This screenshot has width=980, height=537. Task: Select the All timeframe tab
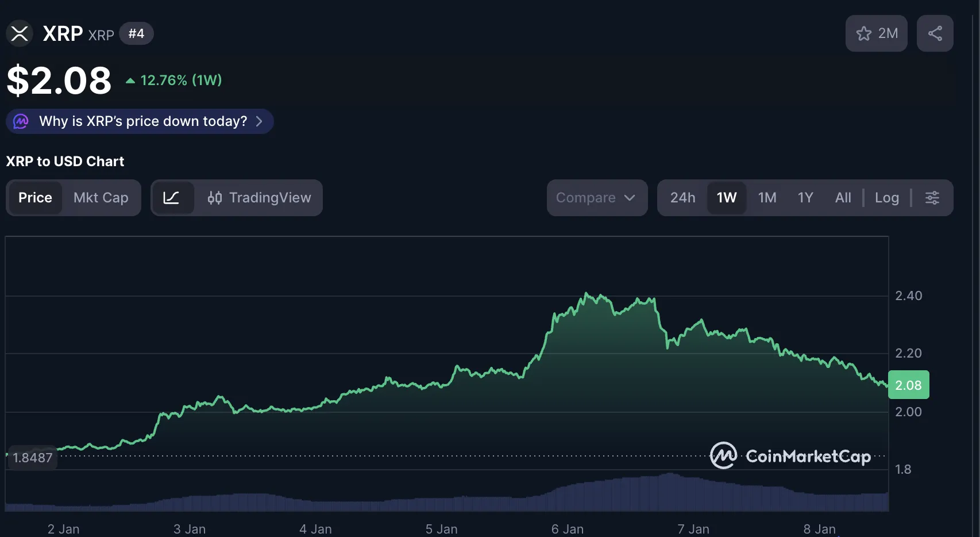pos(842,197)
